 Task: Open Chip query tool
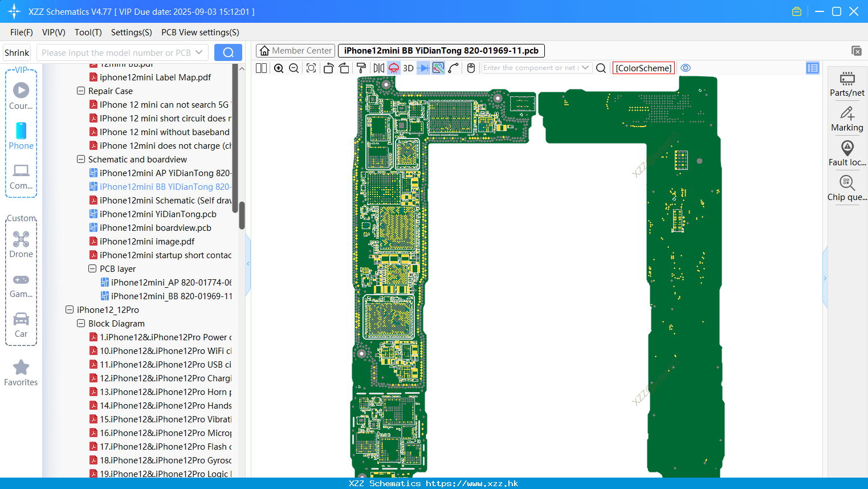tap(847, 189)
